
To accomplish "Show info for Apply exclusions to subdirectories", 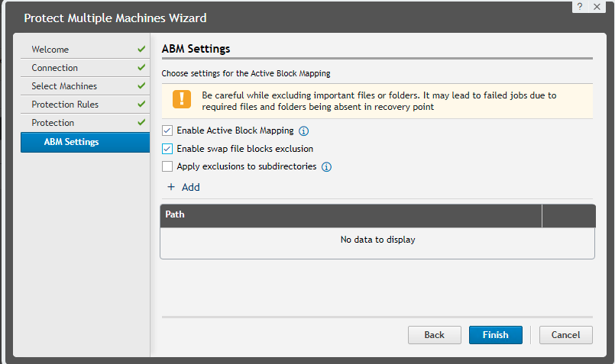I will (326, 167).
